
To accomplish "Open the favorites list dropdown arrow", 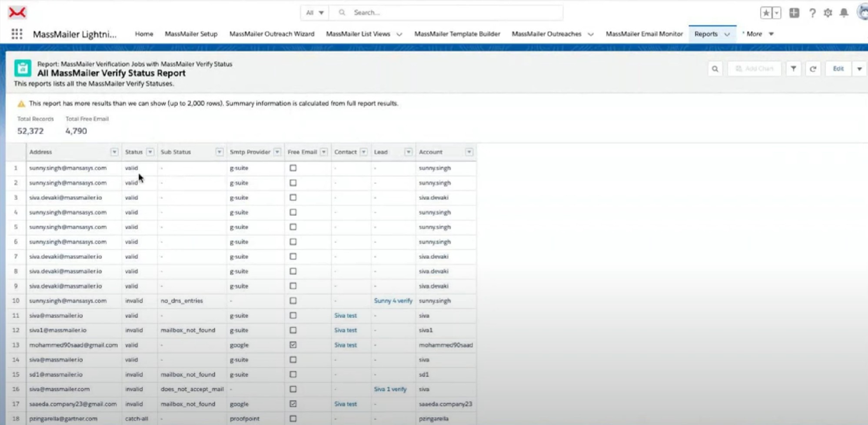I will pos(777,13).
